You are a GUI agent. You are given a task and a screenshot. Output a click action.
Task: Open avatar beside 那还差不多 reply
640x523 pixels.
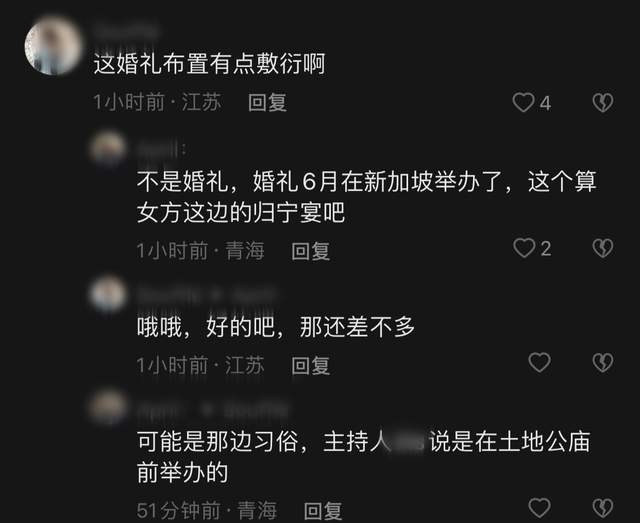(x=108, y=294)
